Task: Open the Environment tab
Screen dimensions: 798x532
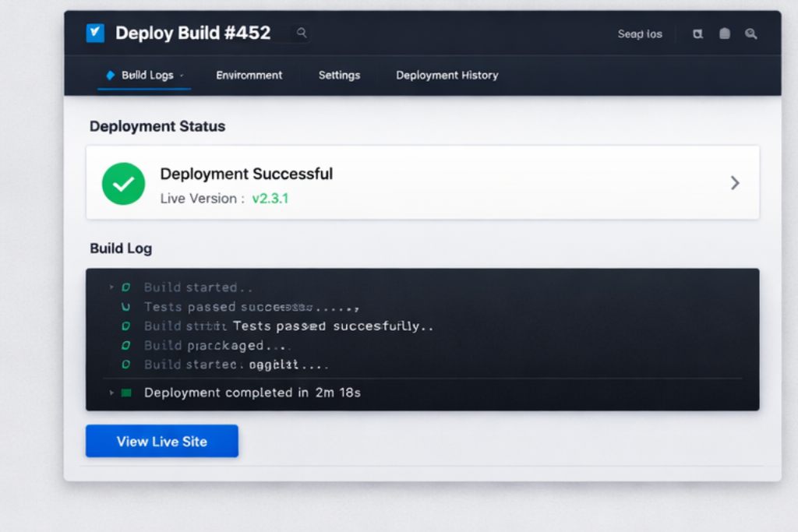Action: 249,76
